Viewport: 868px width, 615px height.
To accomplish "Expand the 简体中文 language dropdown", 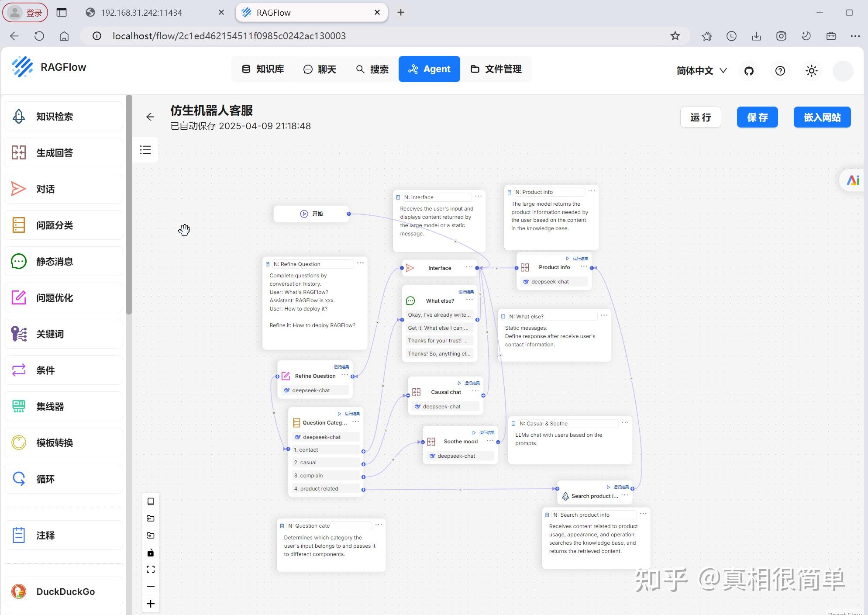I will pyautogui.click(x=701, y=71).
